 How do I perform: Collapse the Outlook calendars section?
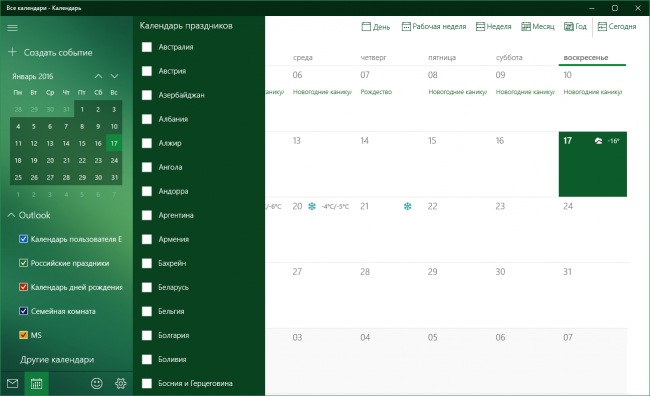coord(11,215)
